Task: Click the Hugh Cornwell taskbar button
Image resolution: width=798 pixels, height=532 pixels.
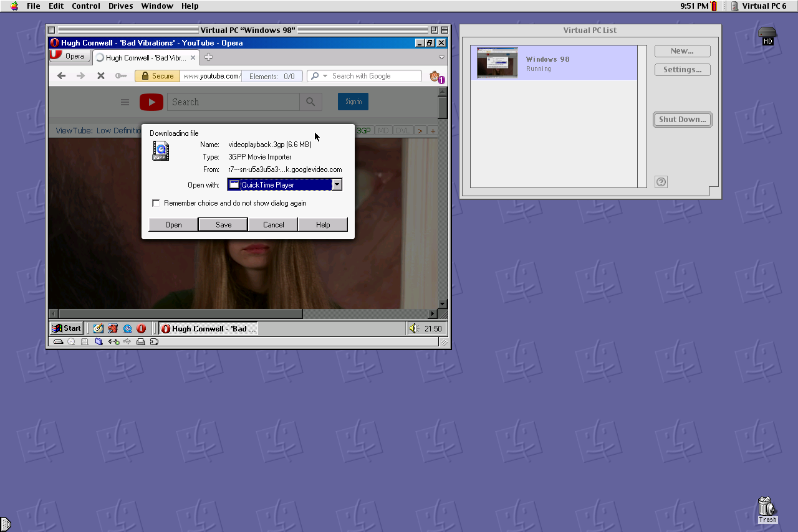Action: pos(208,328)
